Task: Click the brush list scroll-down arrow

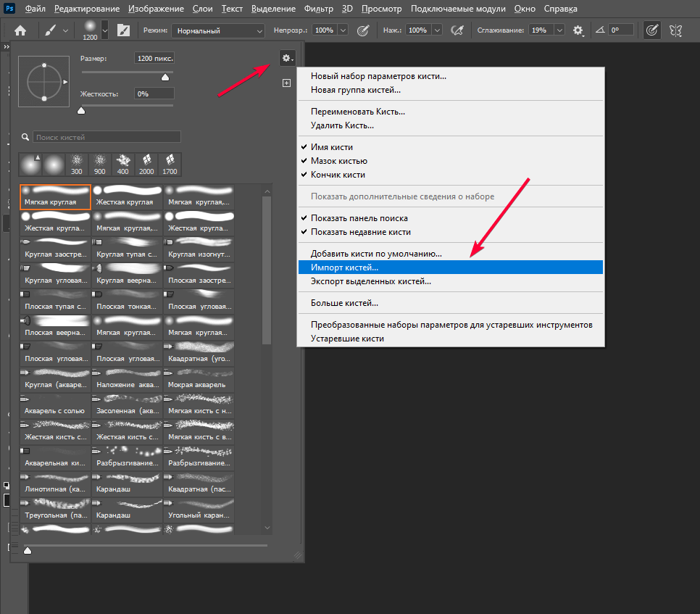Action: 267,527
